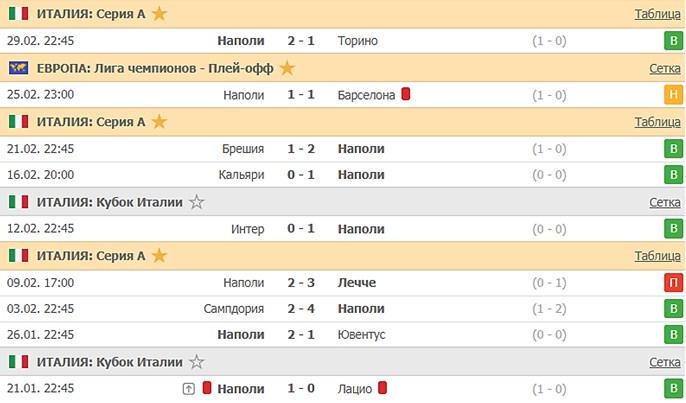Image resolution: width=686 pixels, height=403 pixels.
Task: Click the ИТАЛИЯ: Кубок Италии header above the Интер match
Action: point(109,202)
